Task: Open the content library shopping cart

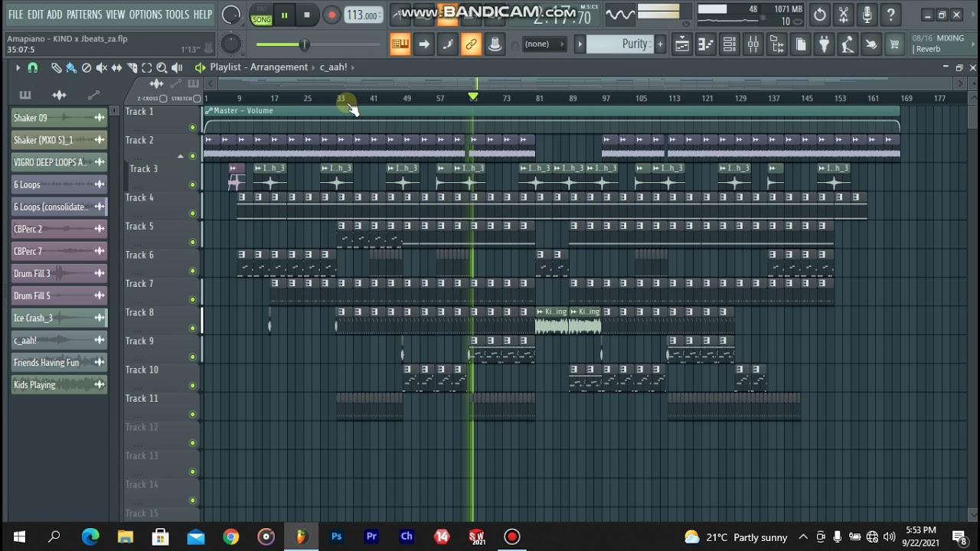Action: click(x=894, y=45)
